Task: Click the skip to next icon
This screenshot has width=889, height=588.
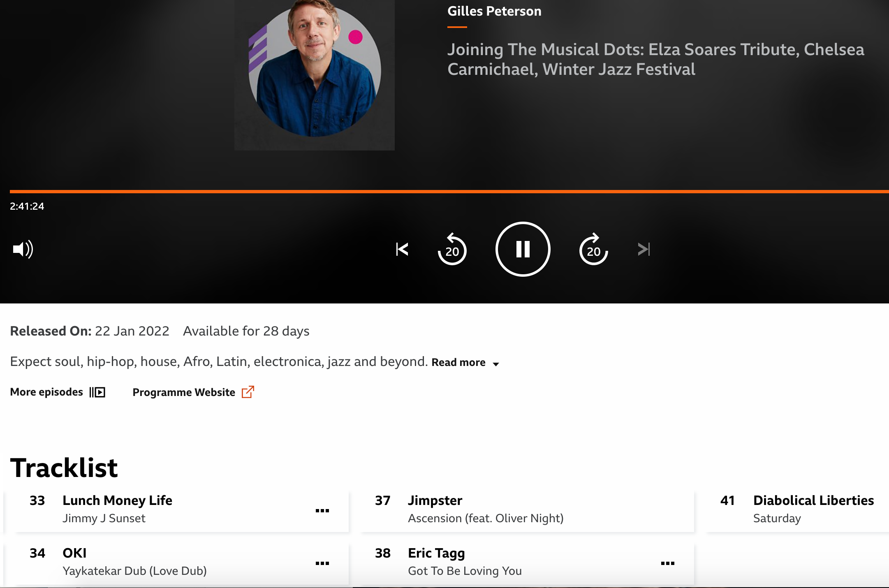Action: click(644, 249)
